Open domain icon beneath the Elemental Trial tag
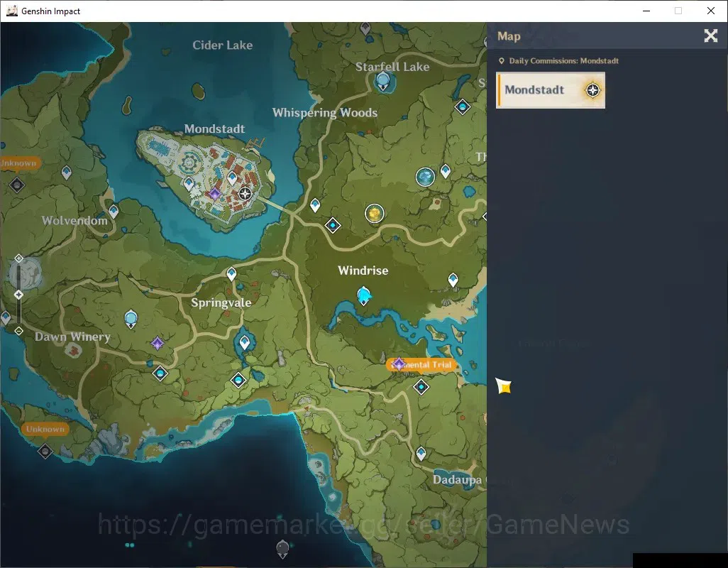The width and height of the screenshot is (728, 568). click(x=421, y=386)
